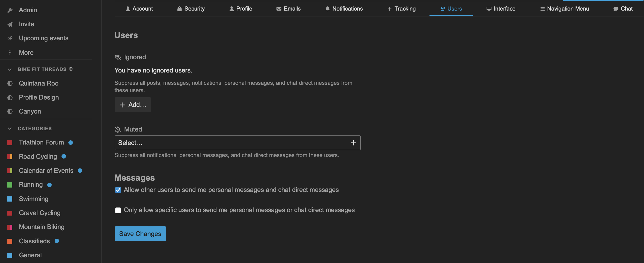This screenshot has width=644, height=263.
Task: Open the Gravel Cycling category
Action: pyautogui.click(x=40, y=213)
